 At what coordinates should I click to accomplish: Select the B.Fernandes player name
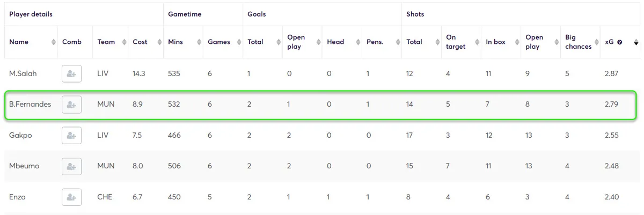(x=30, y=105)
